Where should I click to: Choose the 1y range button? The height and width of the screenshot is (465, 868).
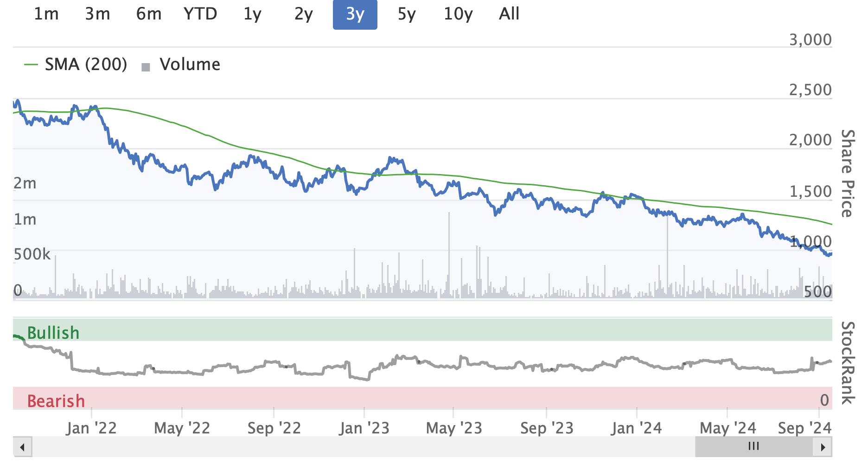click(x=252, y=14)
